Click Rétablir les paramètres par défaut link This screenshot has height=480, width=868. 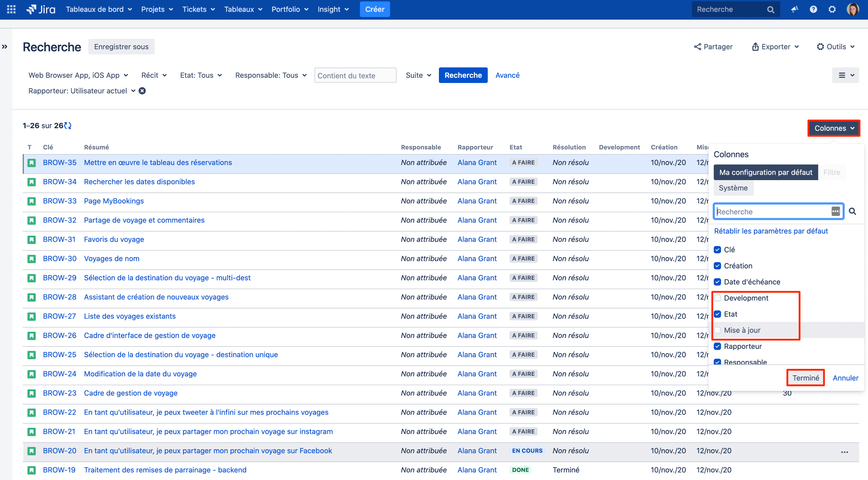tap(771, 231)
